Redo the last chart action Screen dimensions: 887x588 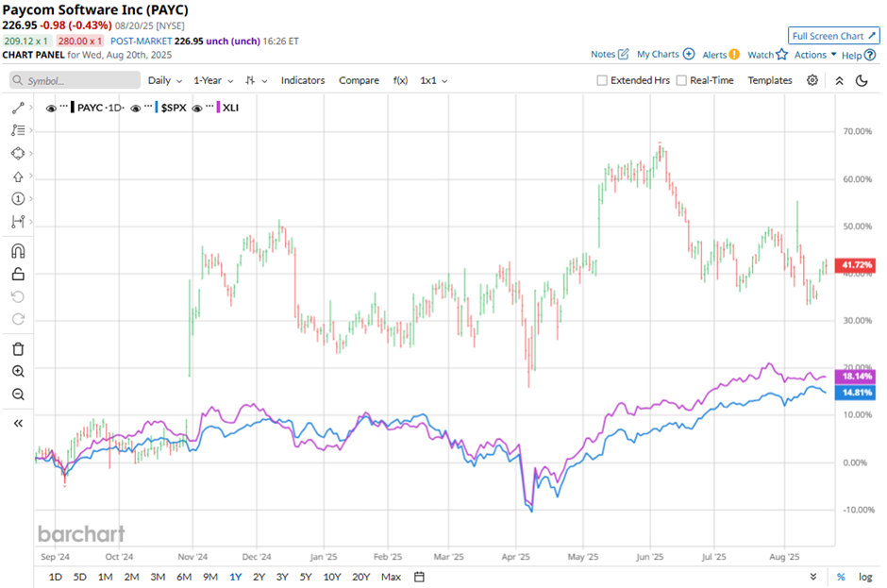click(18, 319)
